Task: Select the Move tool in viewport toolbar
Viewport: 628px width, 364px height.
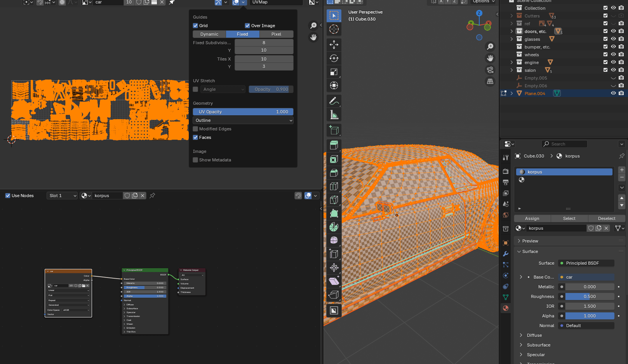Action: tap(334, 45)
